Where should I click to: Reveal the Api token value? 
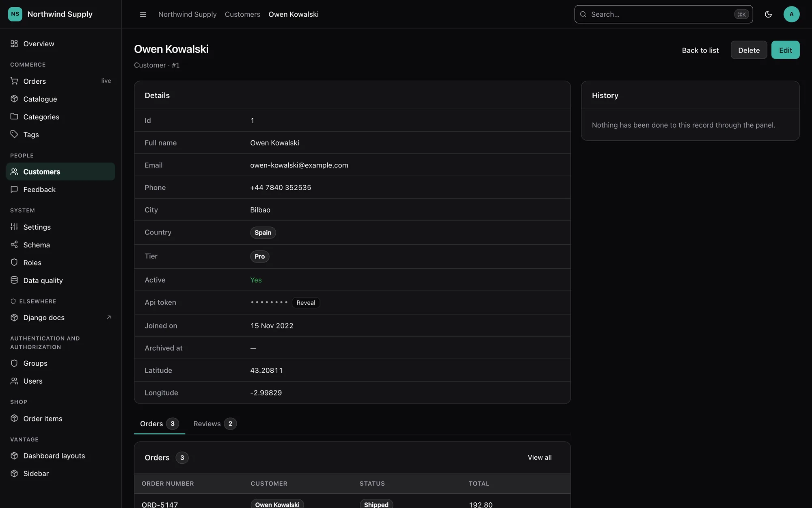(x=306, y=303)
